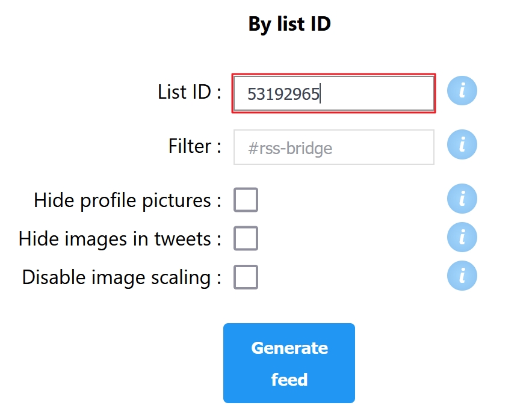
Task: Enable the Hide profile pictures checkbox
Action: 246,200
